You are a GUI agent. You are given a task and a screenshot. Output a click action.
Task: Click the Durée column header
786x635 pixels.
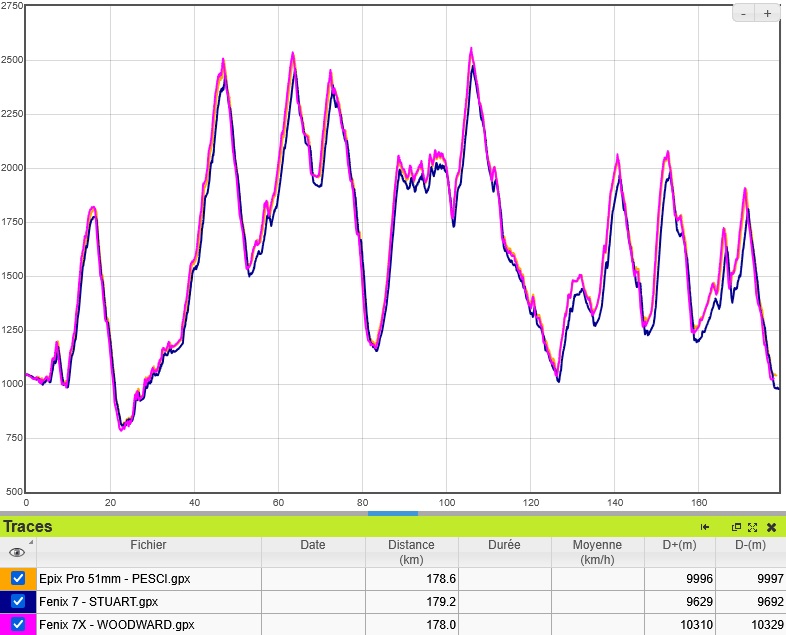click(x=504, y=545)
